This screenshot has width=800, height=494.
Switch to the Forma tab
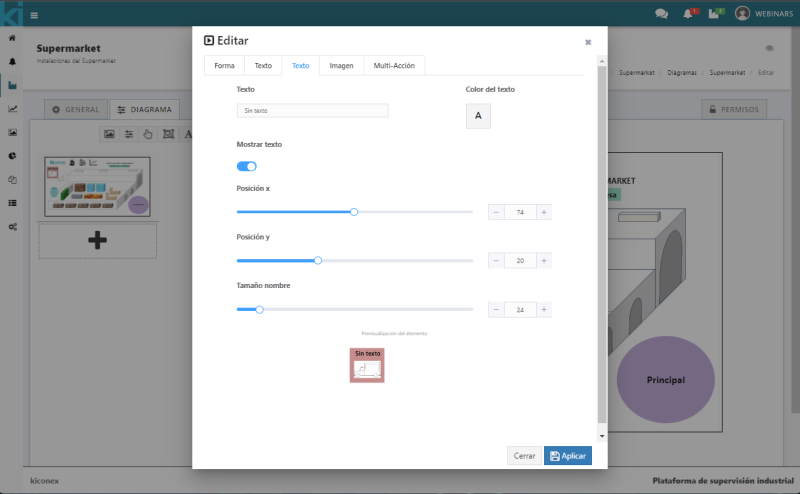pos(224,65)
